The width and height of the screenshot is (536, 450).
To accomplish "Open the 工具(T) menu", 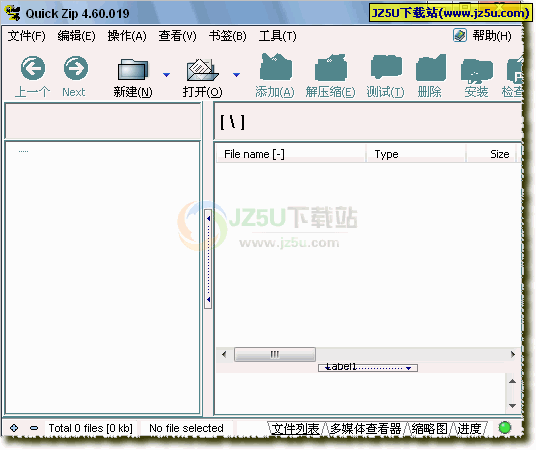I will (278, 36).
